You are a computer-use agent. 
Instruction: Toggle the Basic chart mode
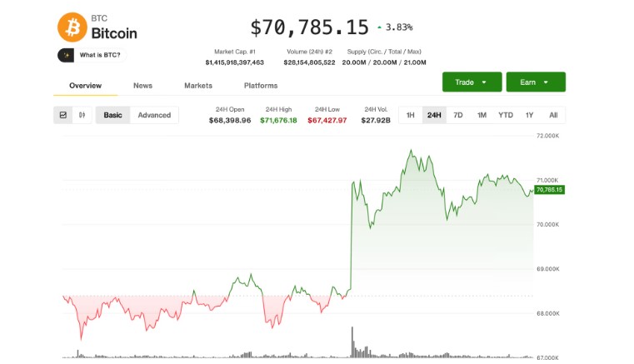(x=112, y=115)
